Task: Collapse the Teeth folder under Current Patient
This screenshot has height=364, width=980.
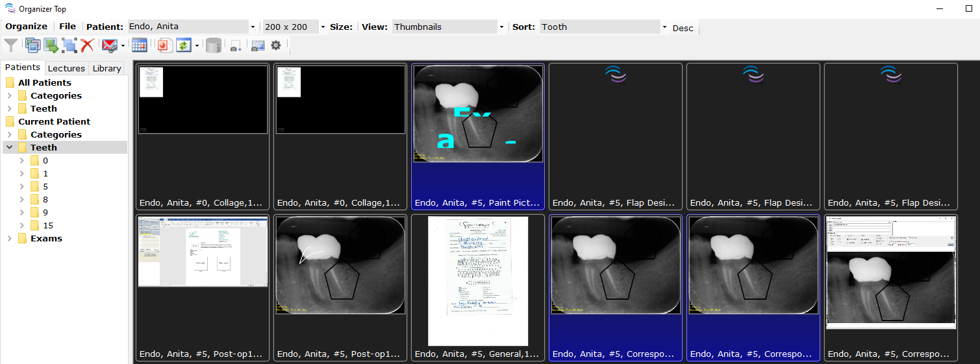Action: [10, 147]
